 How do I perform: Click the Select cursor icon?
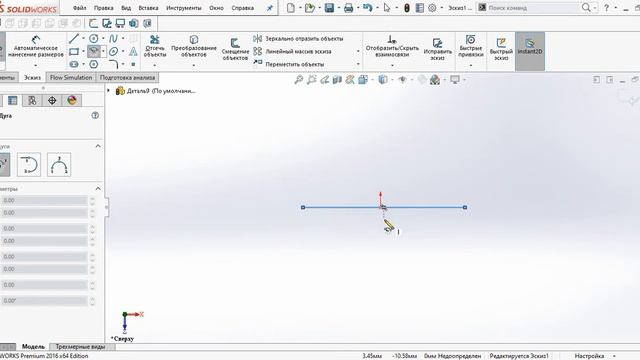[387, 8]
